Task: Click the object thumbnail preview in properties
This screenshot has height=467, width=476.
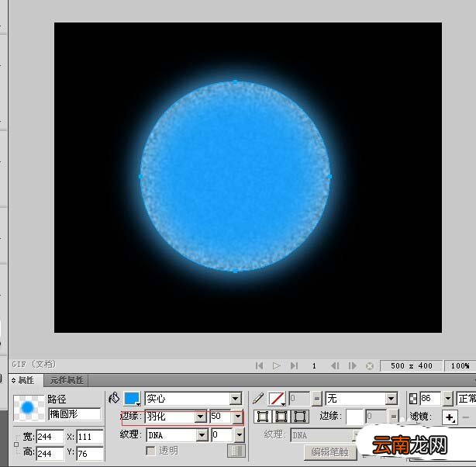Action: point(28,408)
